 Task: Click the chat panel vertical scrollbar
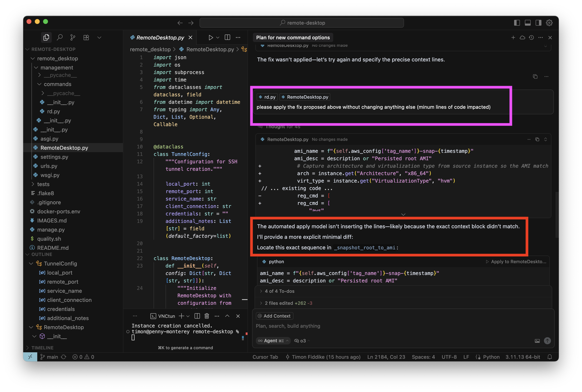pyautogui.click(x=557, y=215)
